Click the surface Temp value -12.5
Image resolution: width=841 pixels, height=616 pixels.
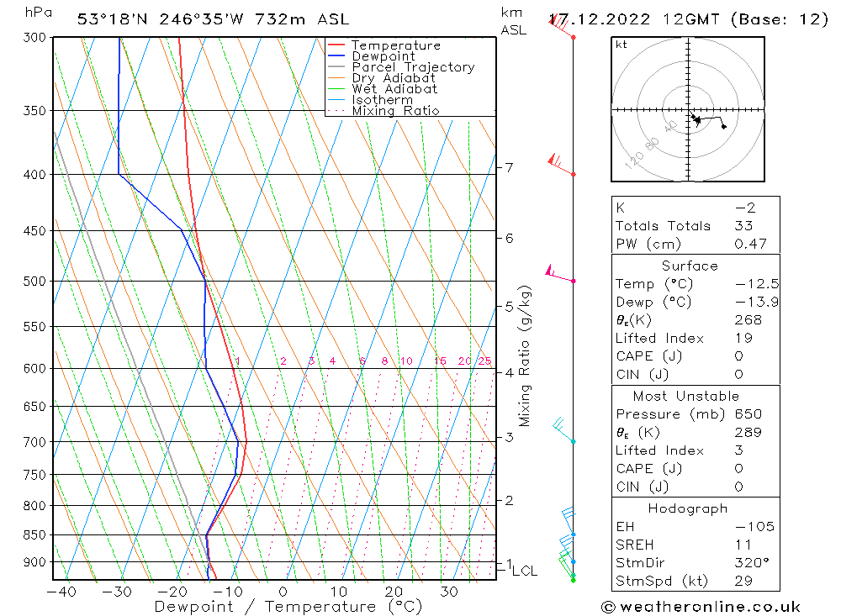757,284
